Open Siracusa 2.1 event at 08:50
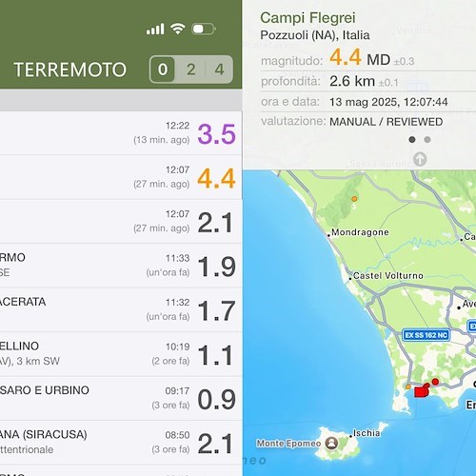 click(121, 443)
